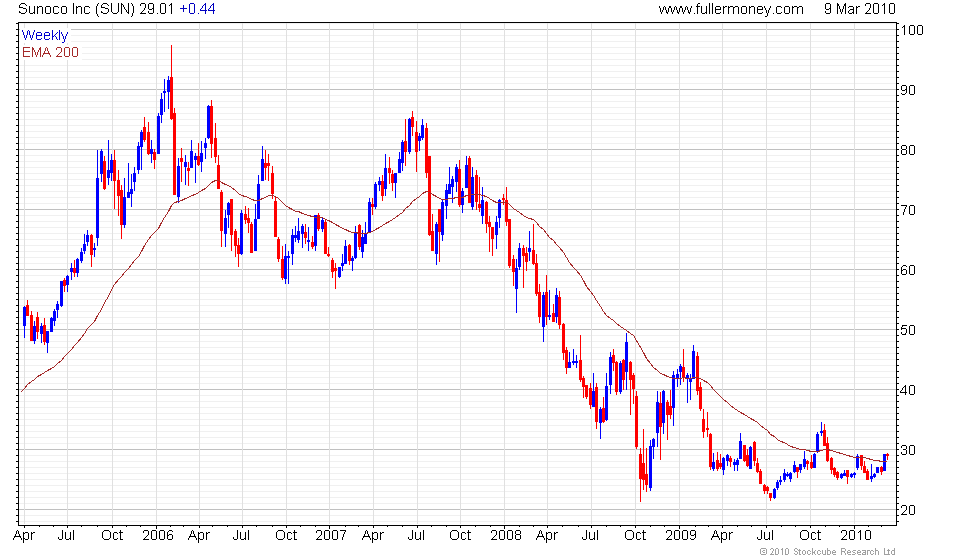Click the x-axis year label '2009'

point(681,536)
